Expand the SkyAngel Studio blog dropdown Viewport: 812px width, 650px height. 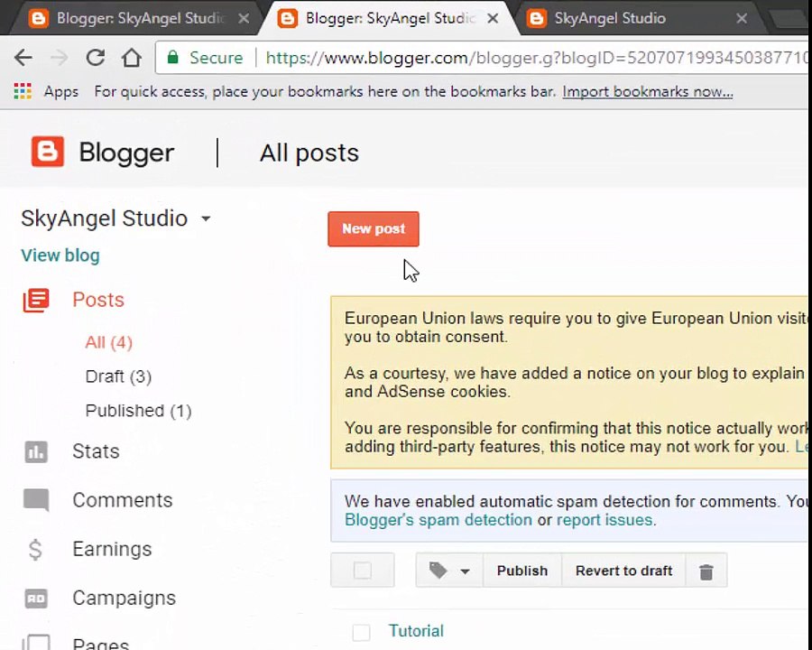(206, 218)
